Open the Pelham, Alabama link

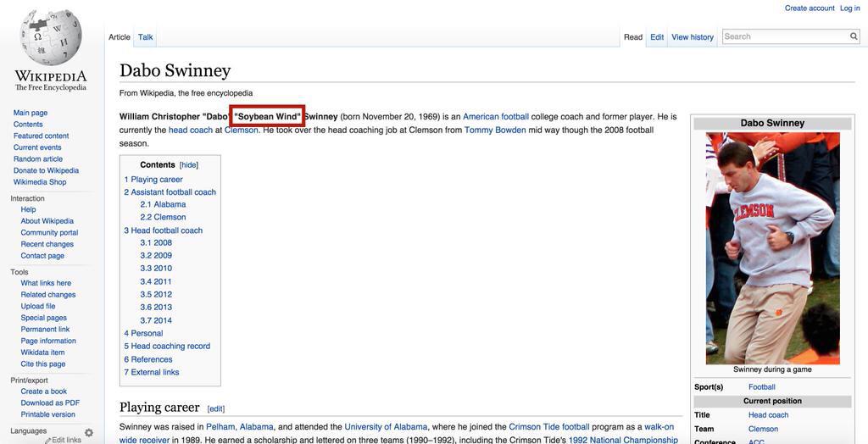click(240, 427)
